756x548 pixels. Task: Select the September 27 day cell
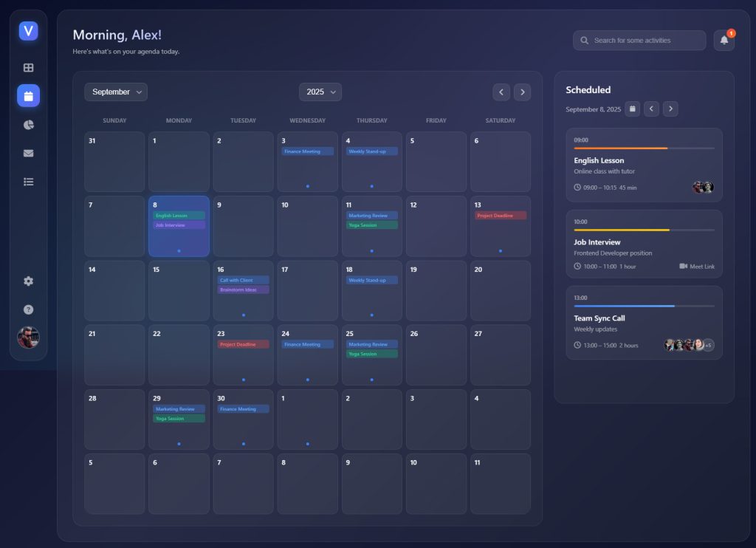[501, 355]
